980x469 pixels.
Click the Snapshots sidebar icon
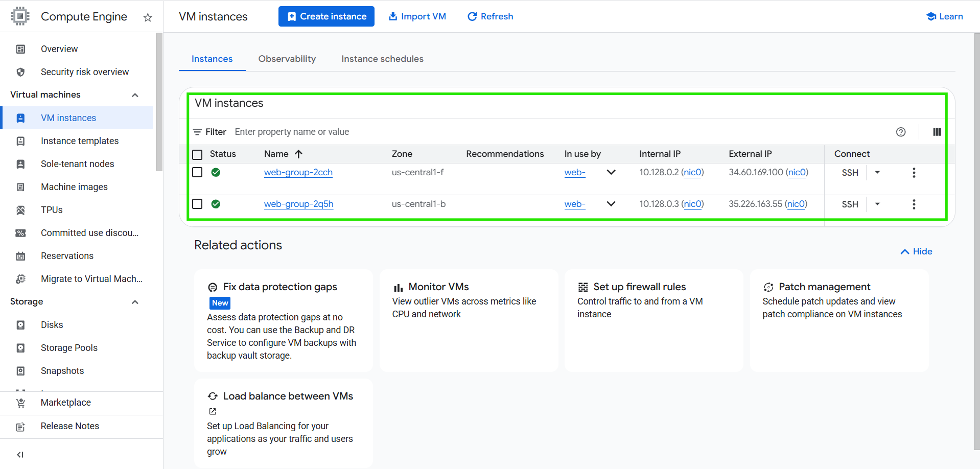pos(20,371)
